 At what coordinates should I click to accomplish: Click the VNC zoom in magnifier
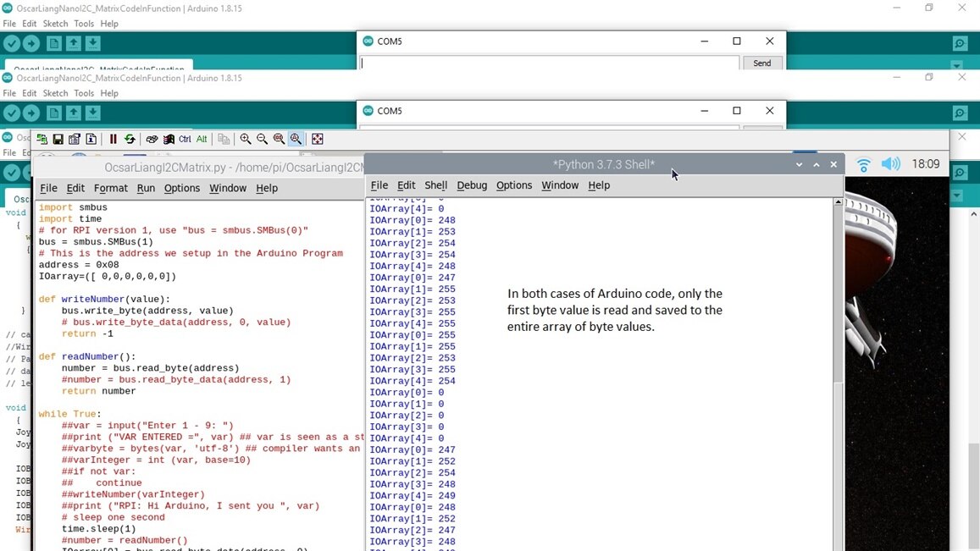coord(246,139)
